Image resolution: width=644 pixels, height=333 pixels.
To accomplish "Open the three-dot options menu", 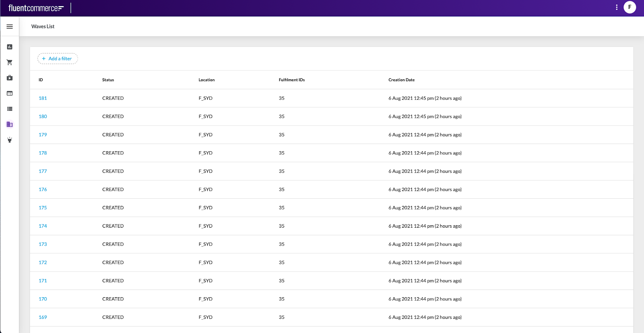I will click(617, 7).
